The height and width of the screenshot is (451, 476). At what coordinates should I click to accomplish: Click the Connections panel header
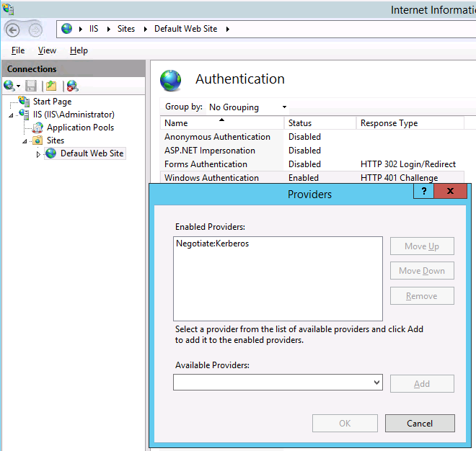[74, 69]
